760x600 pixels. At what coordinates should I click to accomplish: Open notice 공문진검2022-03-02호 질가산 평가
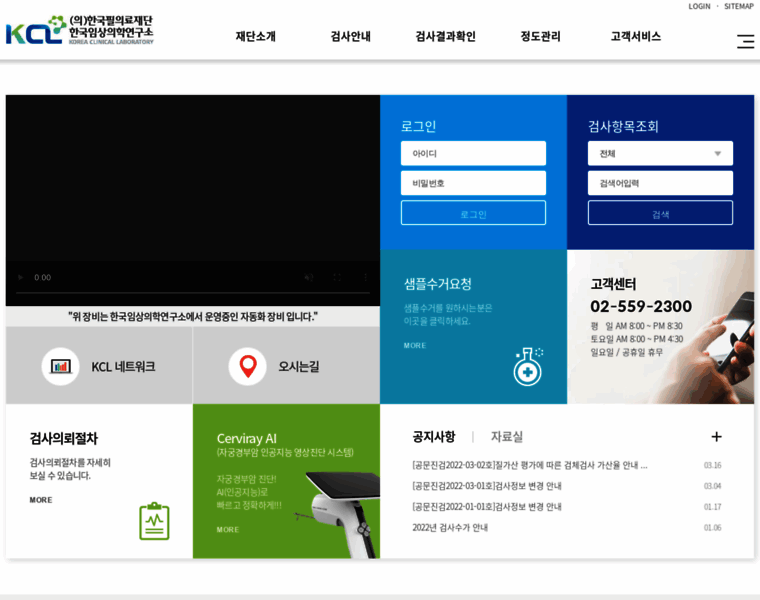530,465
